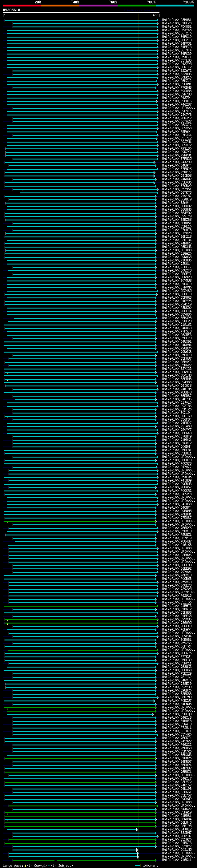Select hit label UniRef100_A9S7M1
Image resolution: width=197 pixels, height=868 pixels.
coord(176,142)
